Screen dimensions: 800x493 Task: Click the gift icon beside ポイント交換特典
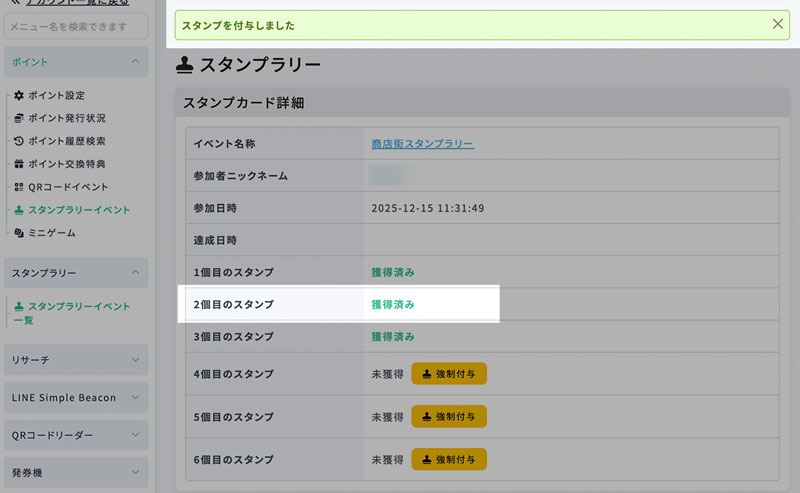coord(19,164)
